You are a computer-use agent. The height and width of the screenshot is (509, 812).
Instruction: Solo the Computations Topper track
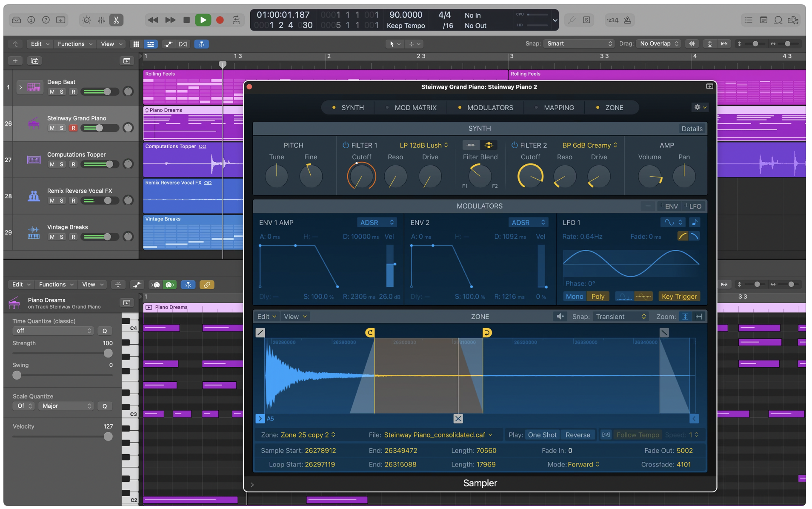[62, 164]
